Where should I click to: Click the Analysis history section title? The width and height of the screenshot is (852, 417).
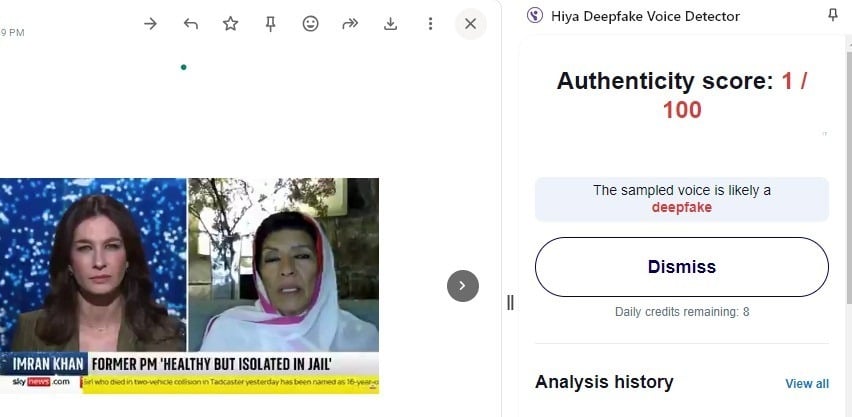coord(604,382)
